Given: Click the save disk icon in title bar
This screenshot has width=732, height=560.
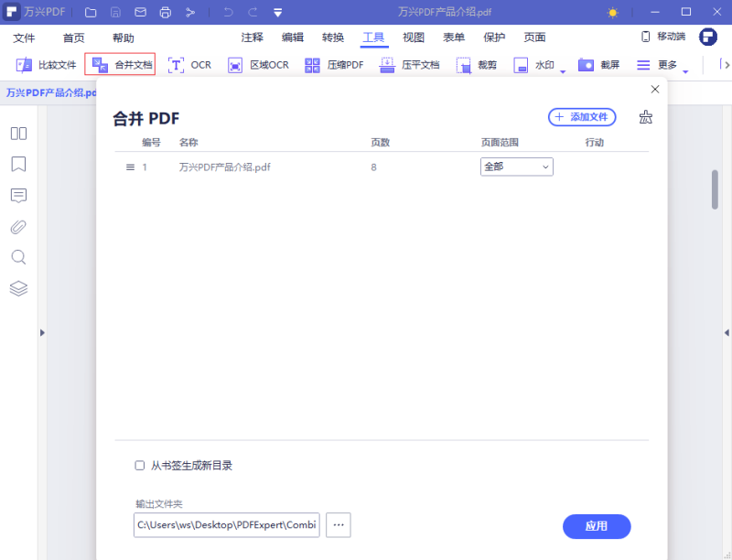Looking at the screenshot, I should 115,13.
